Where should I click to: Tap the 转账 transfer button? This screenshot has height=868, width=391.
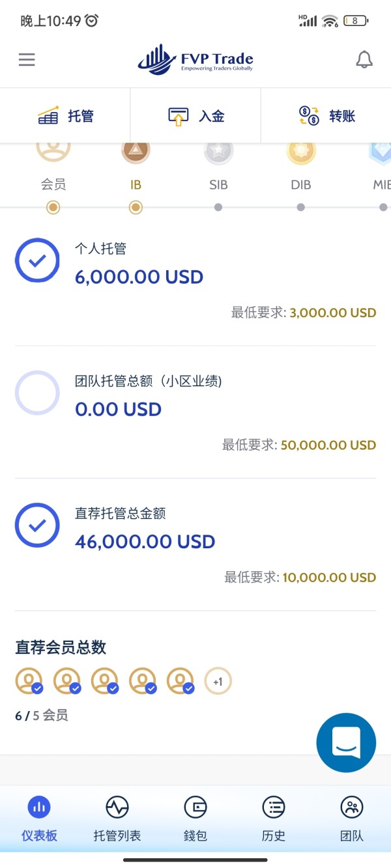click(326, 116)
